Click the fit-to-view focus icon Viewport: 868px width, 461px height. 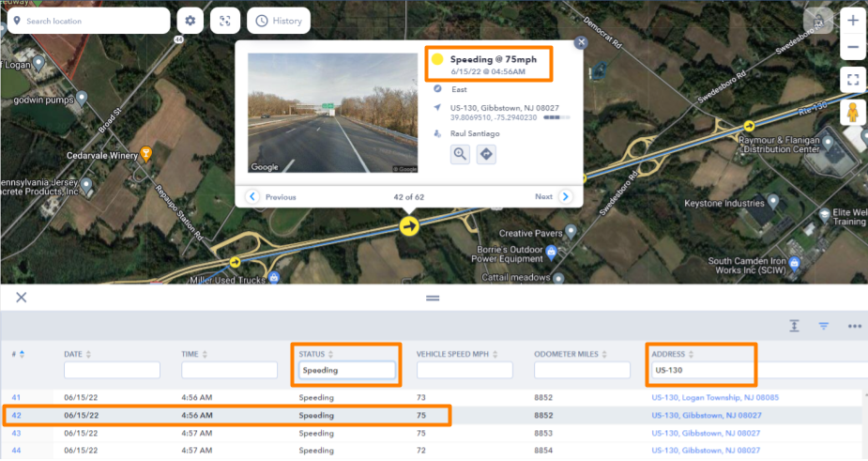click(x=225, y=21)
